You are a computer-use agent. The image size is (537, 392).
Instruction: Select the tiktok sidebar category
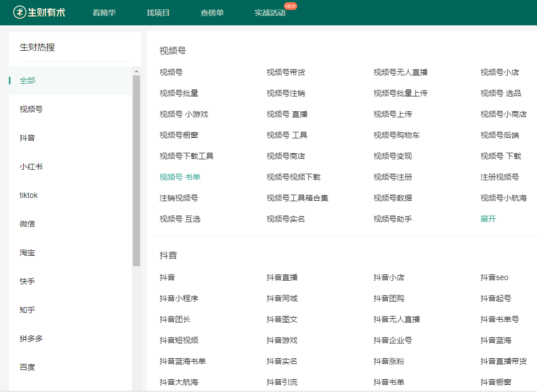tap(29, 195)
